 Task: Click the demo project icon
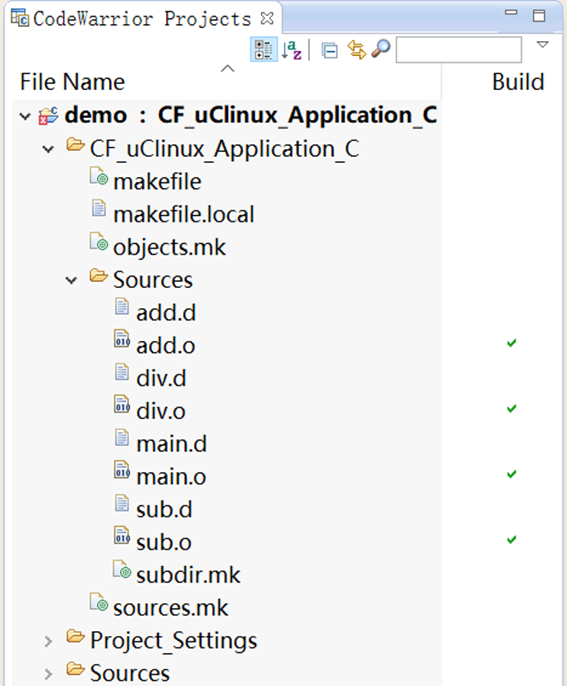(x=48, y=116)
